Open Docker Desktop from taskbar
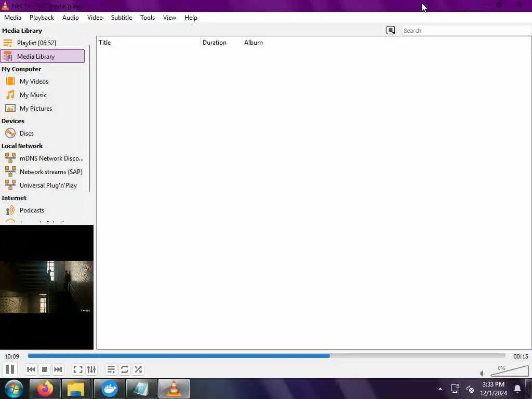 tap(109, 389)
